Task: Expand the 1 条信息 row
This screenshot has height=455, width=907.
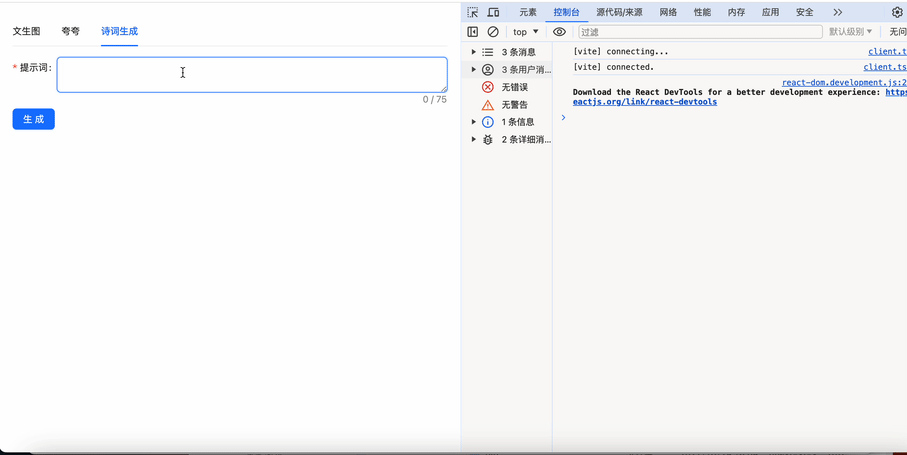Action: coord(474,122)
